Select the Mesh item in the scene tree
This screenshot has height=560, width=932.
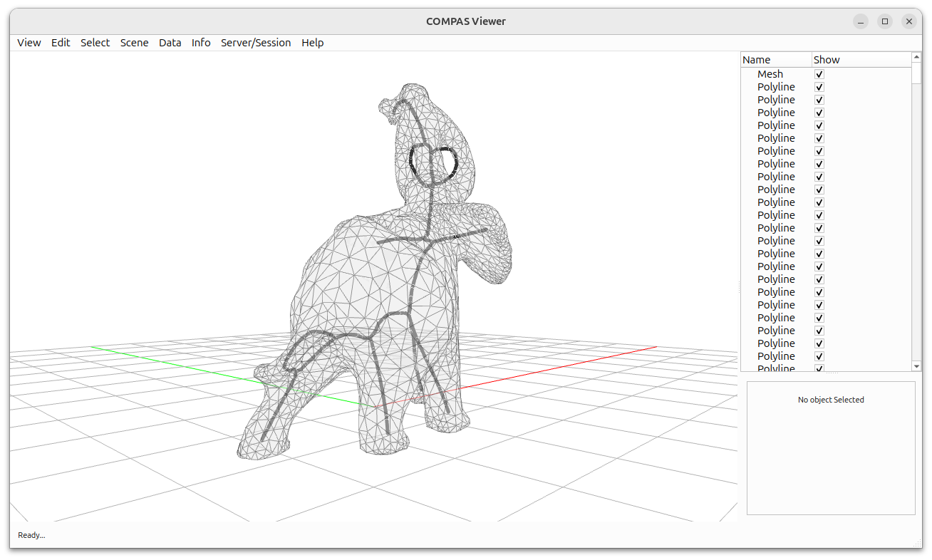click(770, 73)
